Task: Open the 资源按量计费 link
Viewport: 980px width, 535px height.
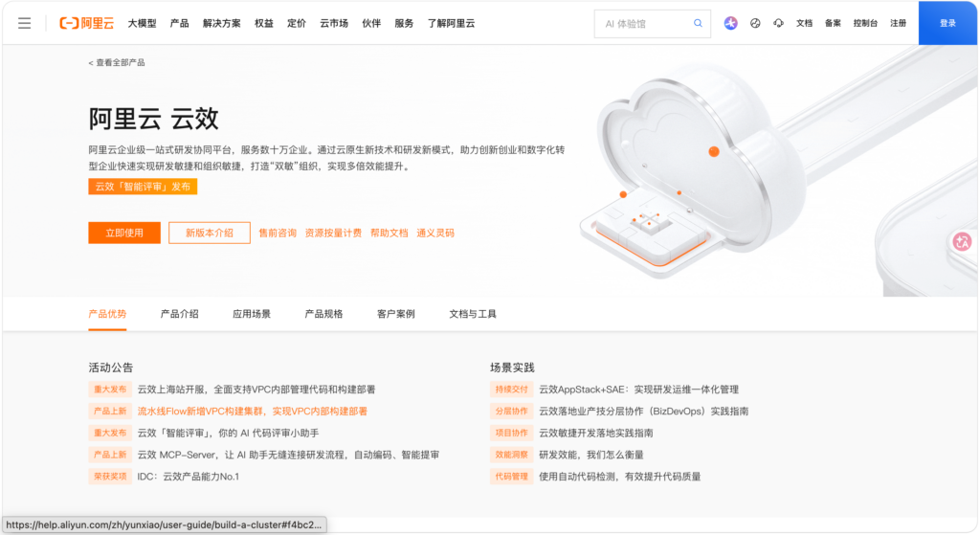Action: pyautogui.click(x=333, y=233)
